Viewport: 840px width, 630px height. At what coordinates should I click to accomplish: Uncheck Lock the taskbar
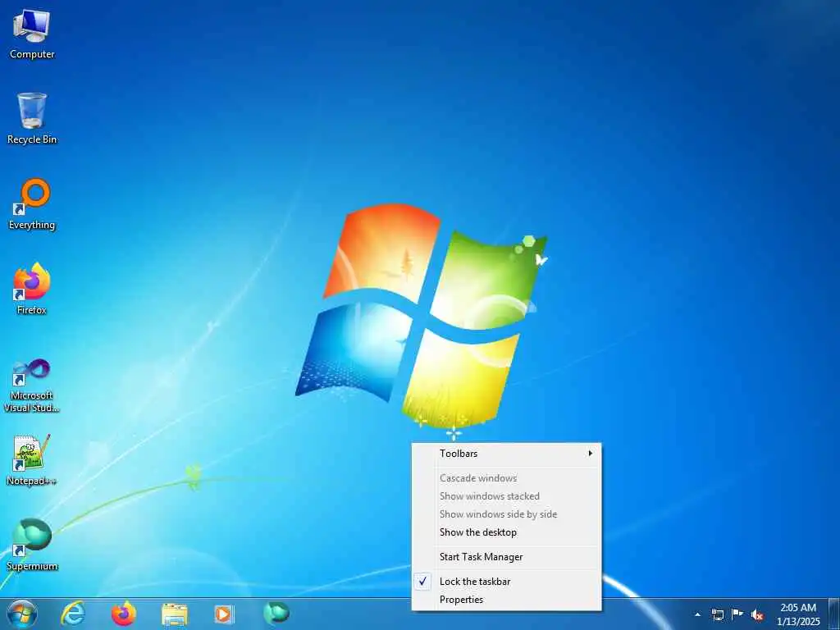tap(506, 582)
